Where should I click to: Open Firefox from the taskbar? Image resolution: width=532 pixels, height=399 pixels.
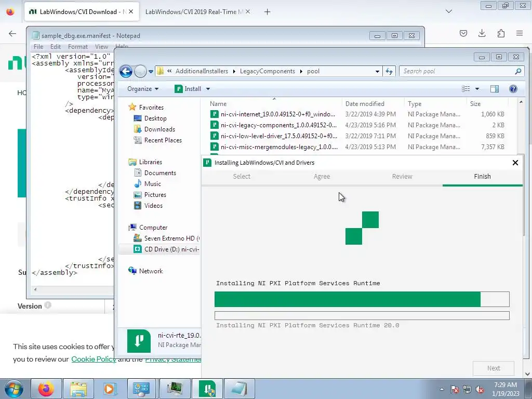pos(46,389)
